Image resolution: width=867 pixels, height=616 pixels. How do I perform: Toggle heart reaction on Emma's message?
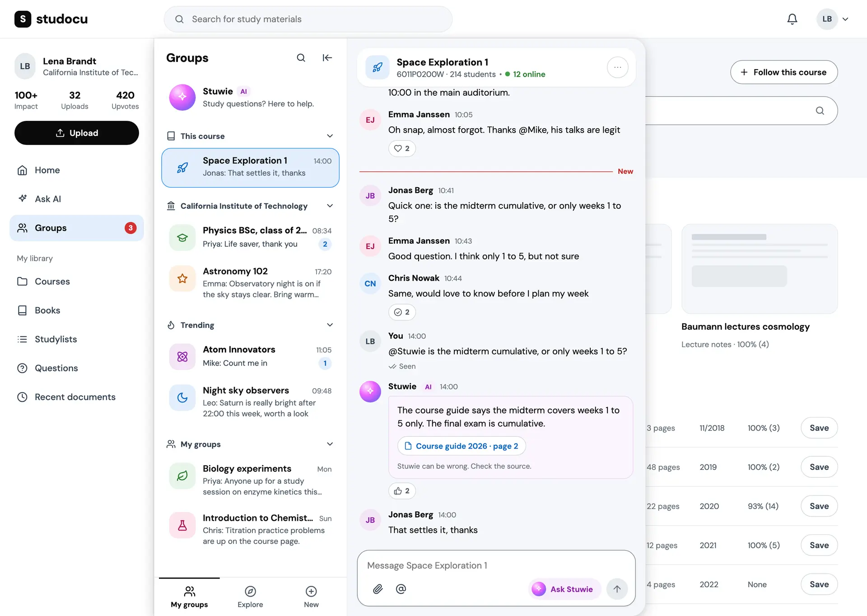402,148
